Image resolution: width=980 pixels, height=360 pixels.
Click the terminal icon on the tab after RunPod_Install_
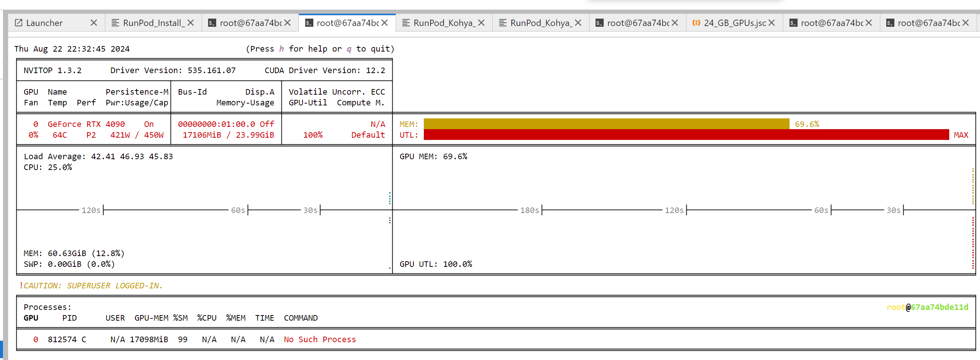[x=212, y=23]
